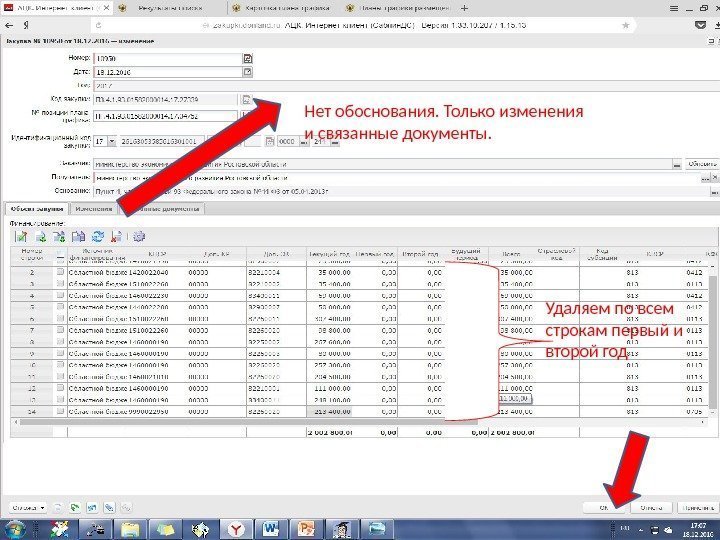Screen dimensions: 720x540
Task: Open ellipsis picker next to the '21x' field
Action: 335,142
